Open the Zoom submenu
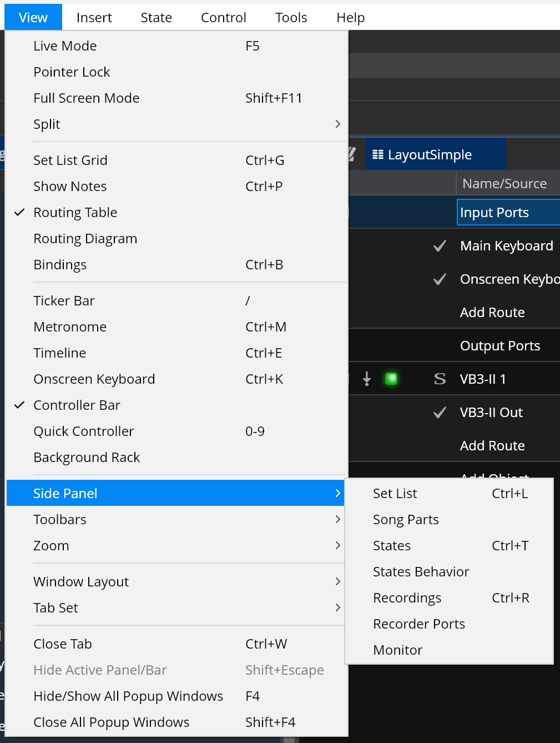The width and height of the screenshot is (560, 743). point(51,545)
